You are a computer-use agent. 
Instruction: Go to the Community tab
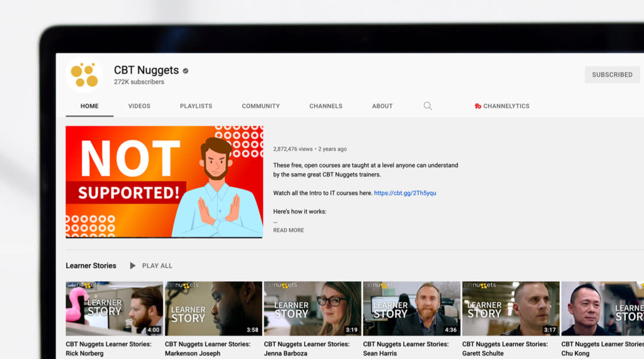(261, 106)
